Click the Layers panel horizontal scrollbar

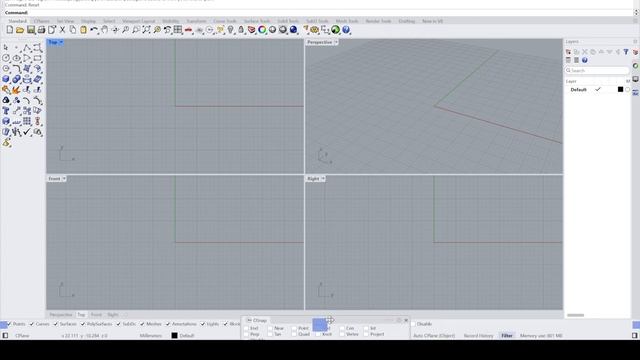[x=576, y=315]
